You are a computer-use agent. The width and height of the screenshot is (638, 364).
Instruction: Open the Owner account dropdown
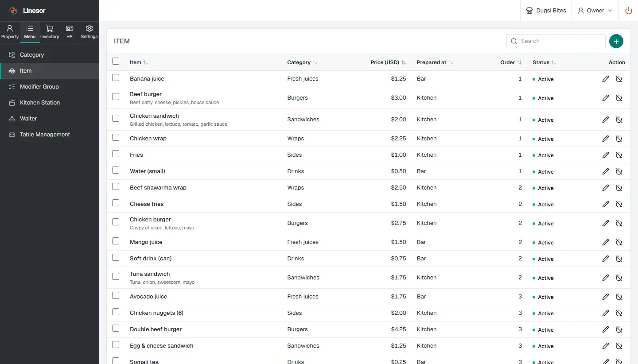coord(595,11)
